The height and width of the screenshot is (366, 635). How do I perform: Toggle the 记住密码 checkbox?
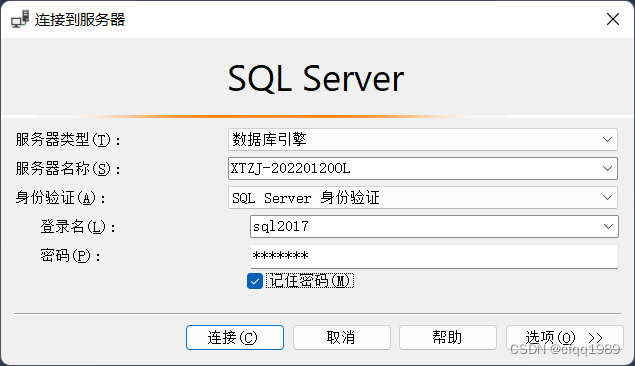[255, 281]
